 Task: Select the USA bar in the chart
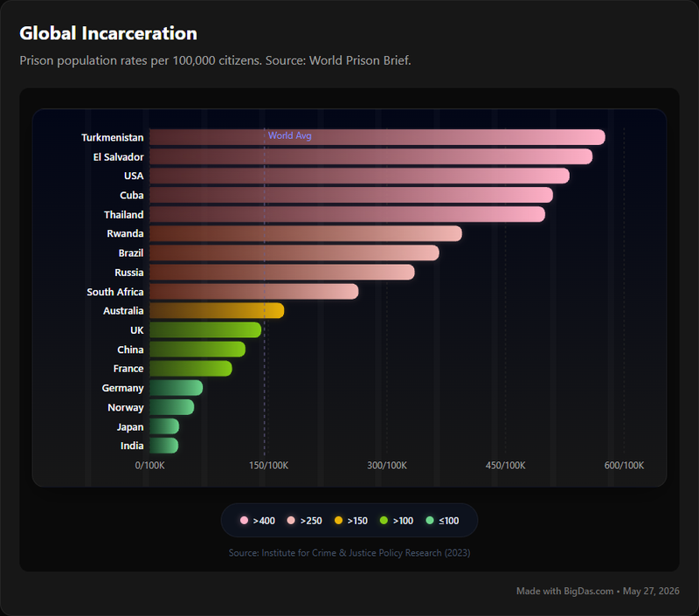359,176
